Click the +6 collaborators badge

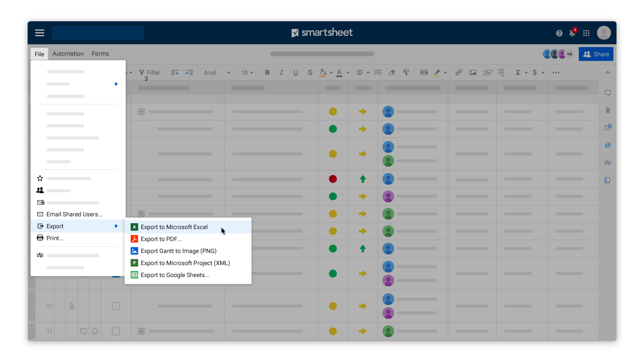569,54
